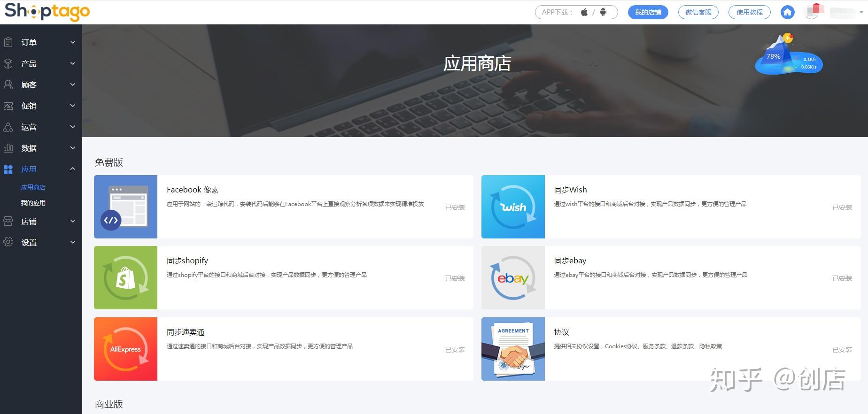Click 已安装 on the 同步ebay card
Image resolution: width=868 pixels, height=414 pixels.
[842, 278]
